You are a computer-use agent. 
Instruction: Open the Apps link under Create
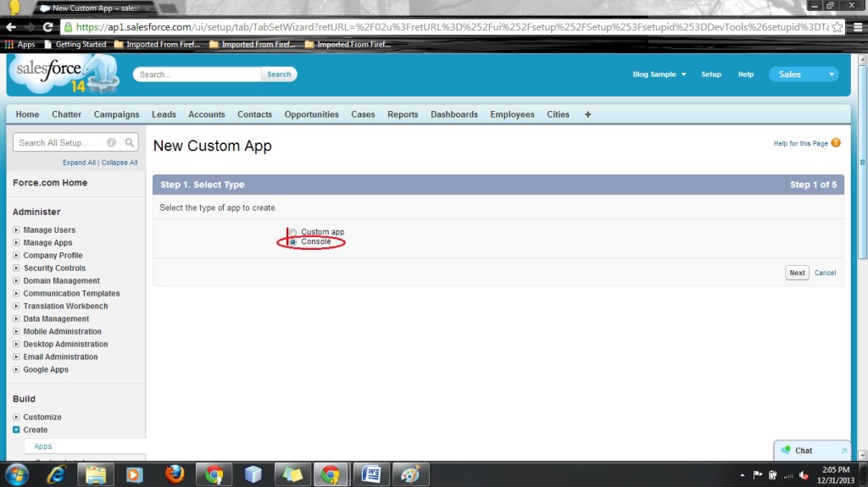click(42, 446)
